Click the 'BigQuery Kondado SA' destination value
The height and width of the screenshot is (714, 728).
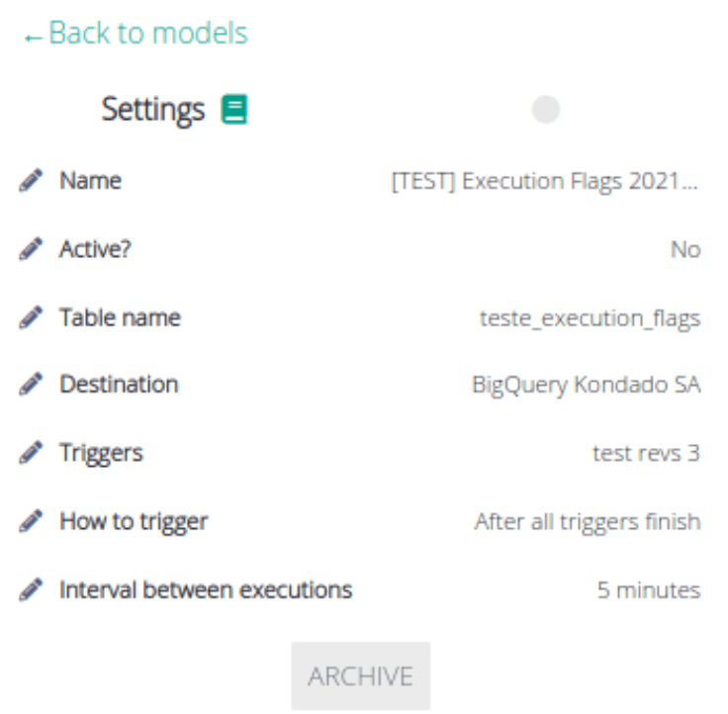pos(586,386)
